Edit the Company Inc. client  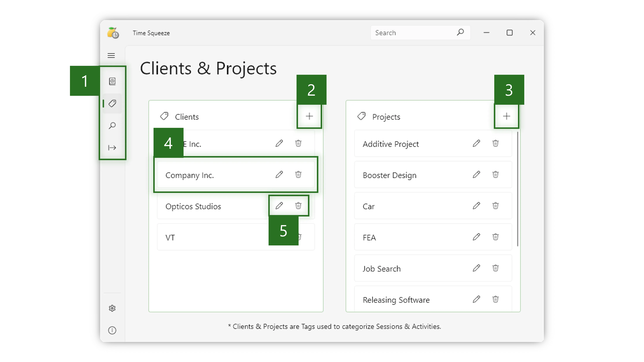pos(279,174)
